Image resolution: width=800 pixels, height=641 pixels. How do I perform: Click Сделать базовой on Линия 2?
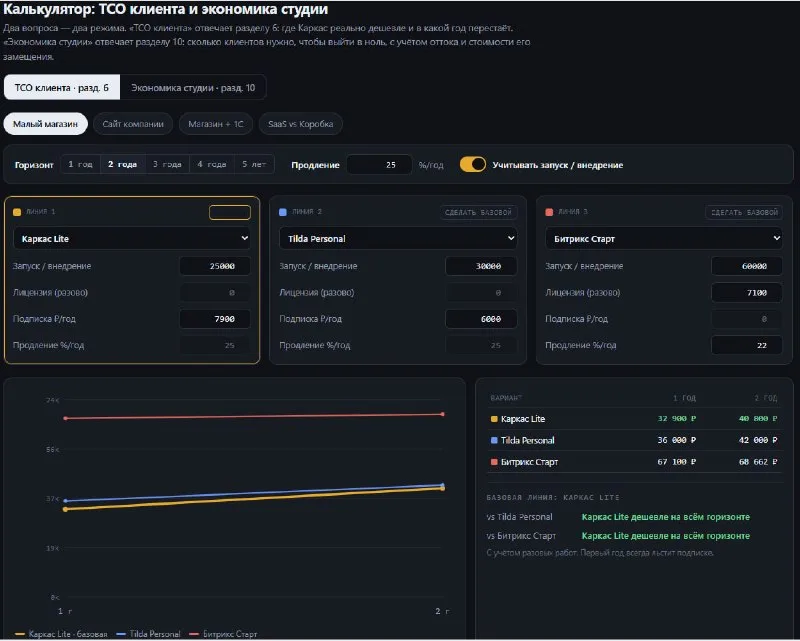point(478,212)
